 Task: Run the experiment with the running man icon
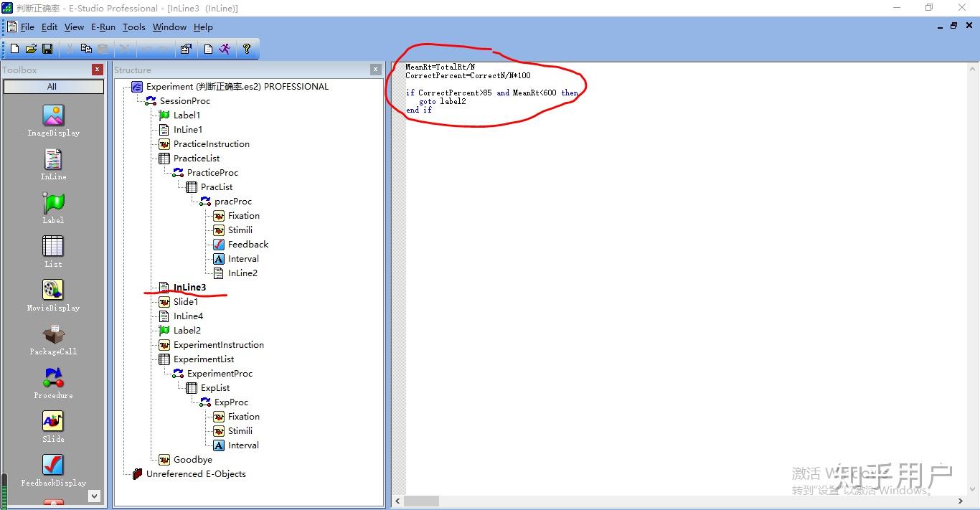point(225,49)
